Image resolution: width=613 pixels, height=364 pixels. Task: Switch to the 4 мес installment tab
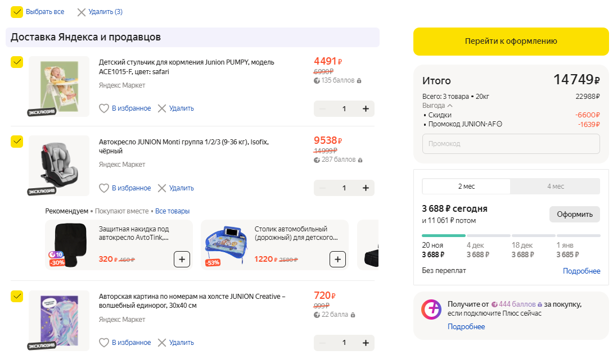(x=555, y=186)
